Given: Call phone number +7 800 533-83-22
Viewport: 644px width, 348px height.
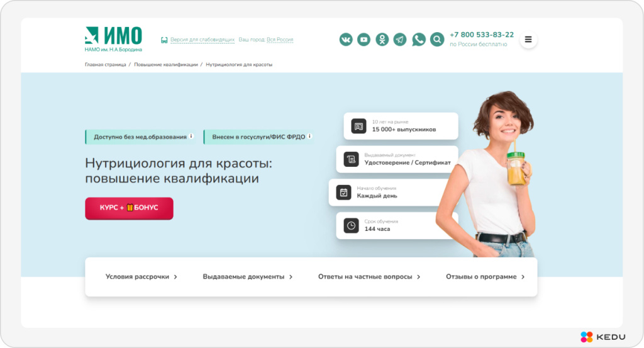Looking at the screenshot, I should point(482,35).
